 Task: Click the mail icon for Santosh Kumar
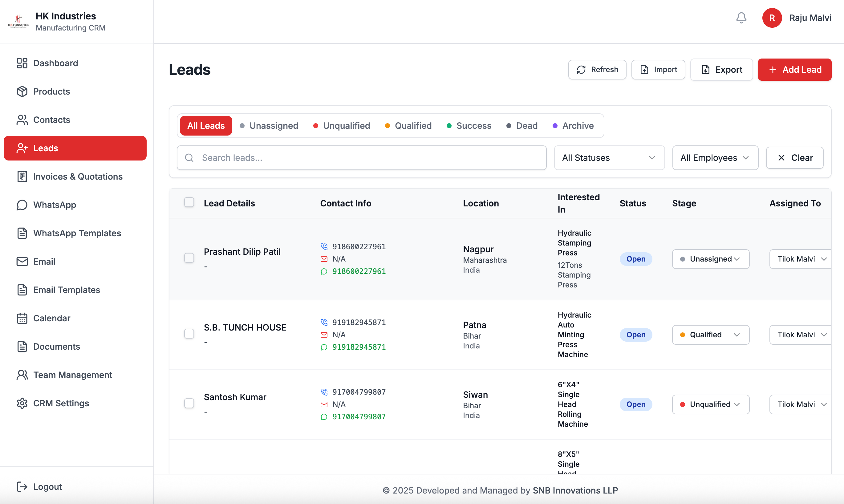click(x=324, y=404)
